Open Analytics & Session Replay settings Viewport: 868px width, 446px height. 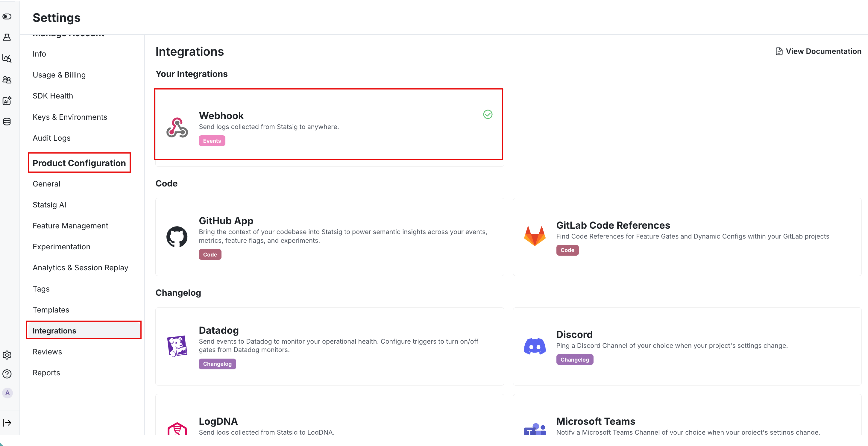(x=81, y=268)
